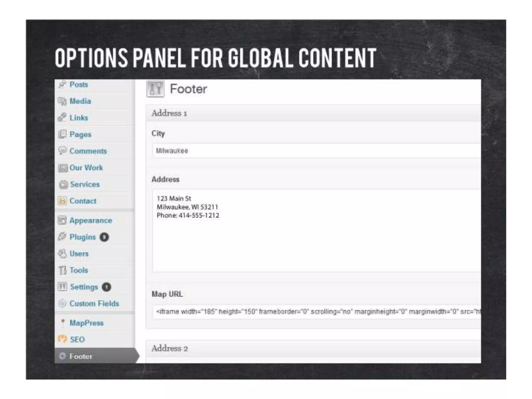Click the Tools icon in sidebar
Viewport: 532px width, 399px height.
point(63,270)
